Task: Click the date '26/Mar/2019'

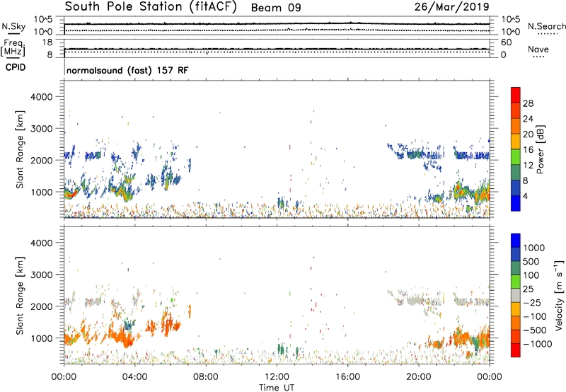Action: pyautogui.click(x=451, y=7)
